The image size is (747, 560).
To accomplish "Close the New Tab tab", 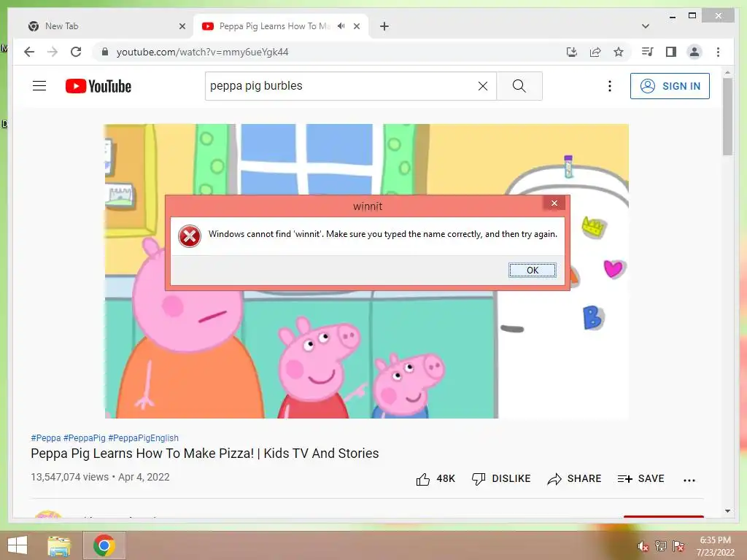I will pos(182,26).
